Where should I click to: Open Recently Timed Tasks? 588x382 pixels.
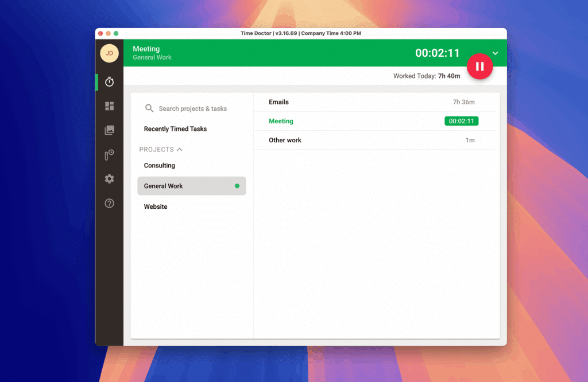[x=175, y=129]
